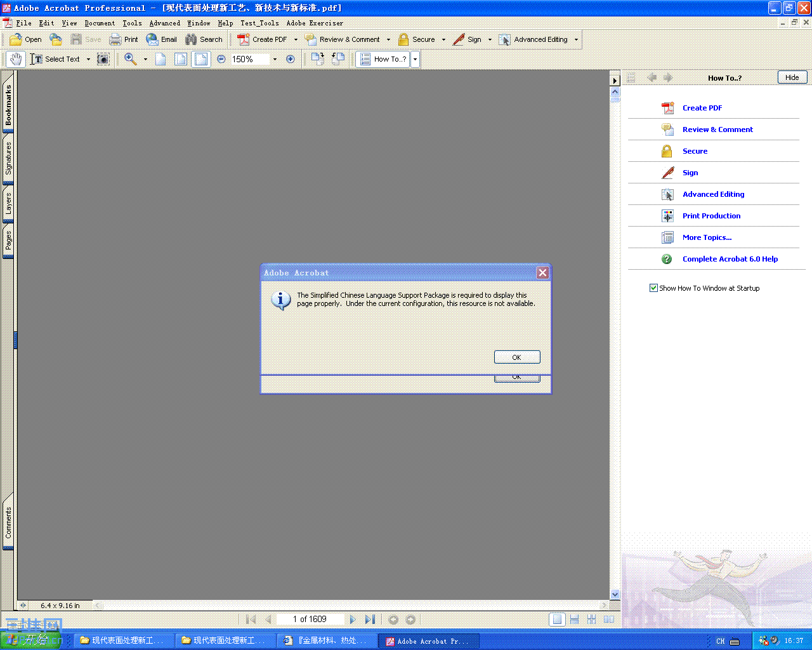The width and height of the screenshot is (812, 650).
Task: Click the 150% zoom value field
Action: tap(249, 59)
